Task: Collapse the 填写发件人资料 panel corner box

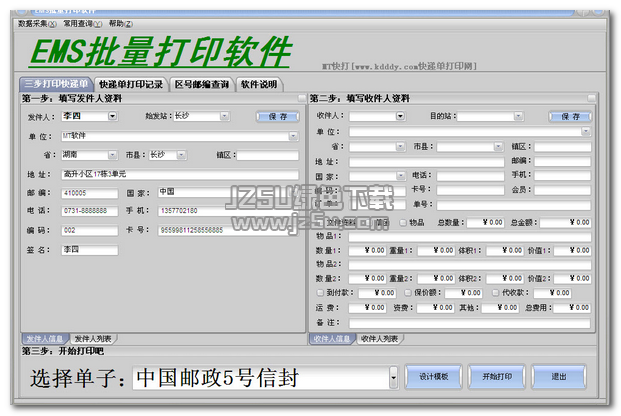Action: coord(302,98)
